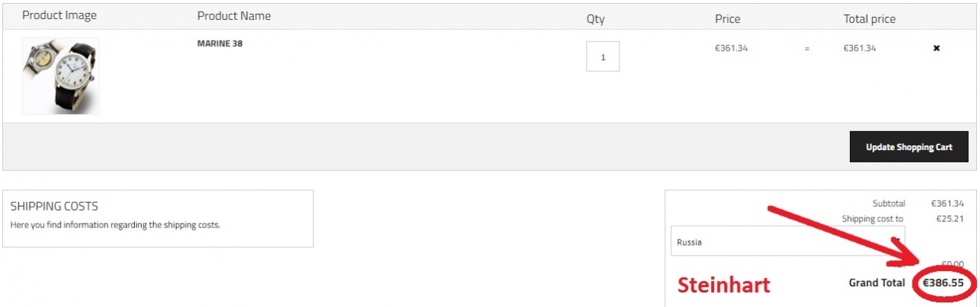Screen dimensions: 980x307
Task: Click the Total price column header
Action: coord(869,19)
